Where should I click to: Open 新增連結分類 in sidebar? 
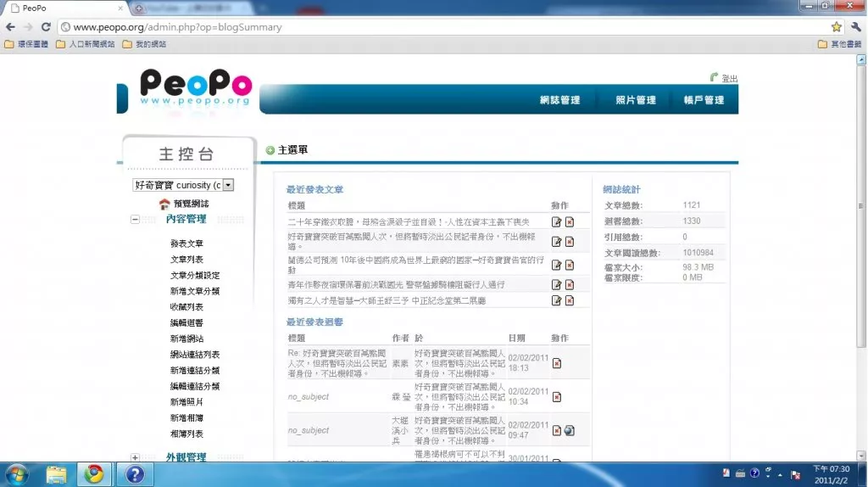tap(195, 371)
